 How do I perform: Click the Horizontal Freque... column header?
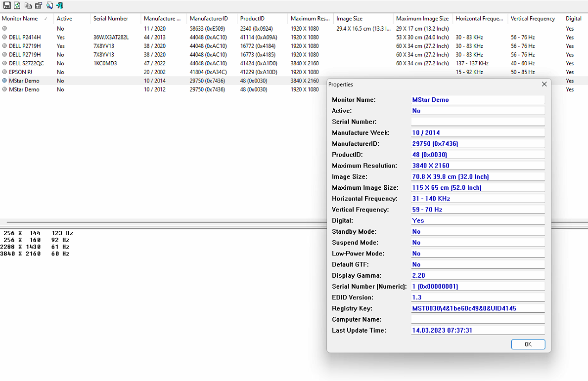pyautogui.click(x=480, y=18)
